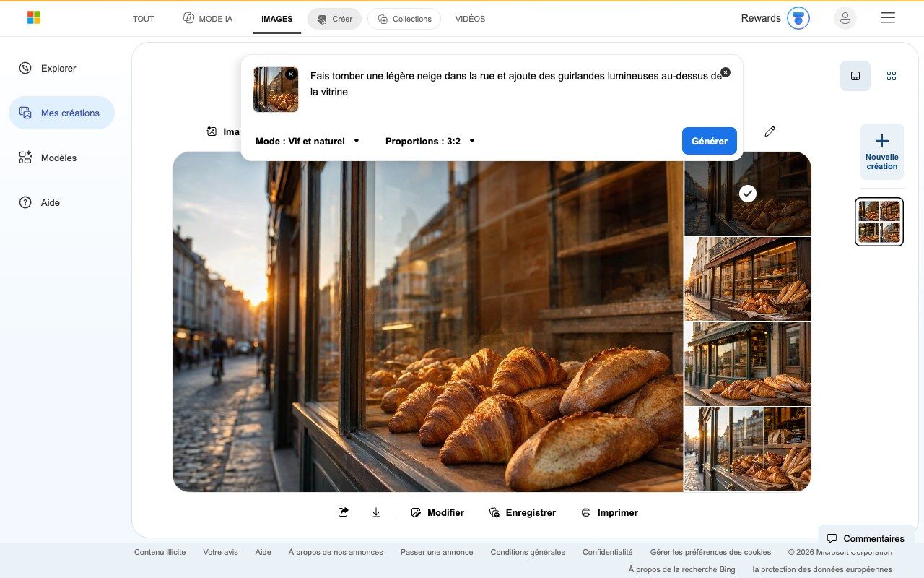Open the VIDÉOS tab
This screenshot has height=578, width=924.
[x=470, y=19]
